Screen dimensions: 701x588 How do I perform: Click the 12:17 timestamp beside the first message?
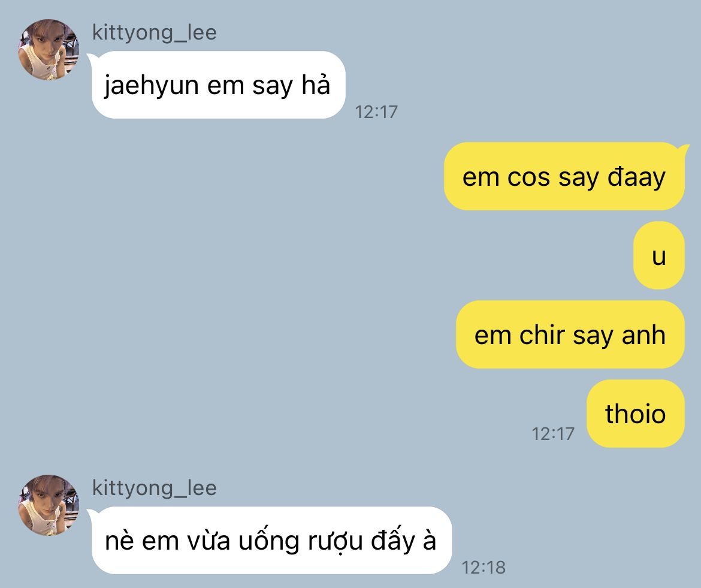pos(376,112)
